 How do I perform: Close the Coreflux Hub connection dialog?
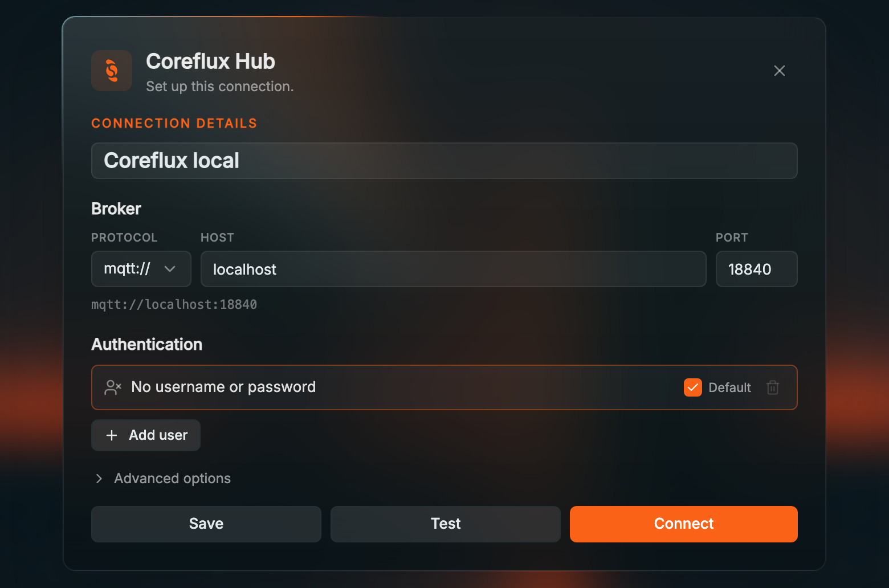(780, 71)
